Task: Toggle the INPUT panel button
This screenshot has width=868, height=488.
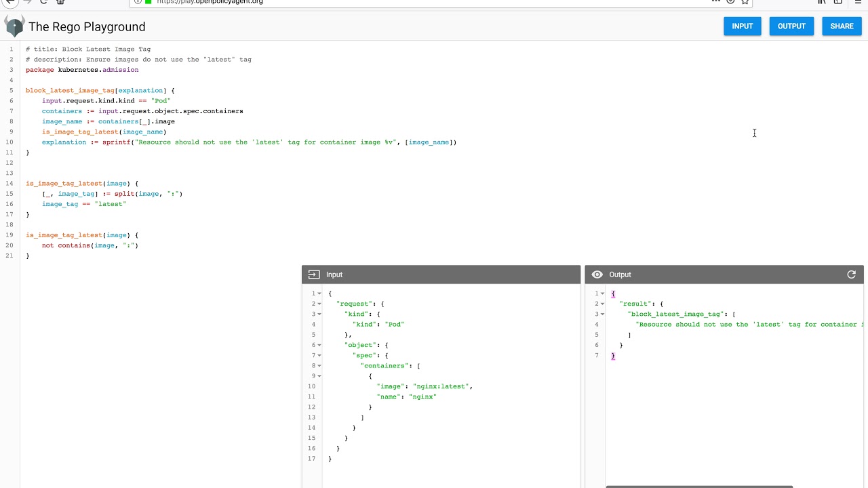Action: click(743, 26)
